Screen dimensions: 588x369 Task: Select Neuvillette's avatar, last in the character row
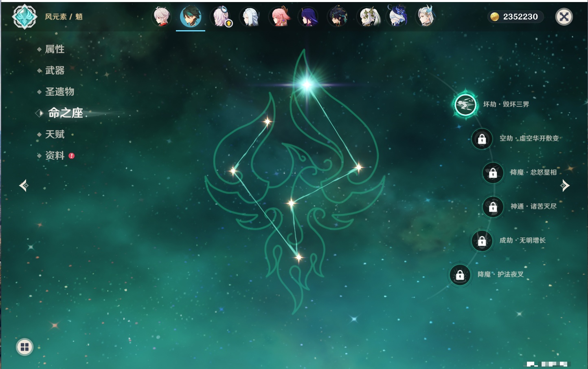tap(426, 16)
